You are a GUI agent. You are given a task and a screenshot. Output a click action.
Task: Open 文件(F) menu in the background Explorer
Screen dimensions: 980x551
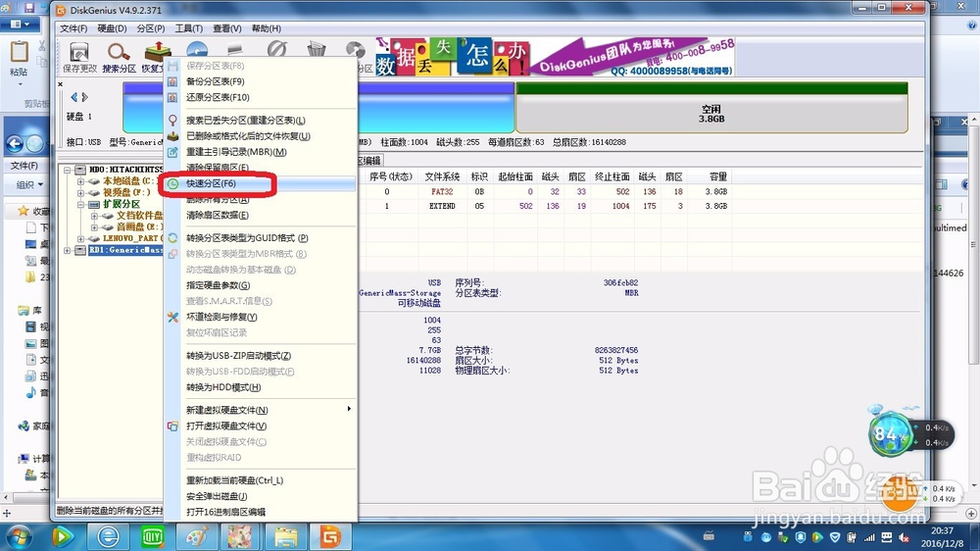pyautogui.click(x=24, y=165)
